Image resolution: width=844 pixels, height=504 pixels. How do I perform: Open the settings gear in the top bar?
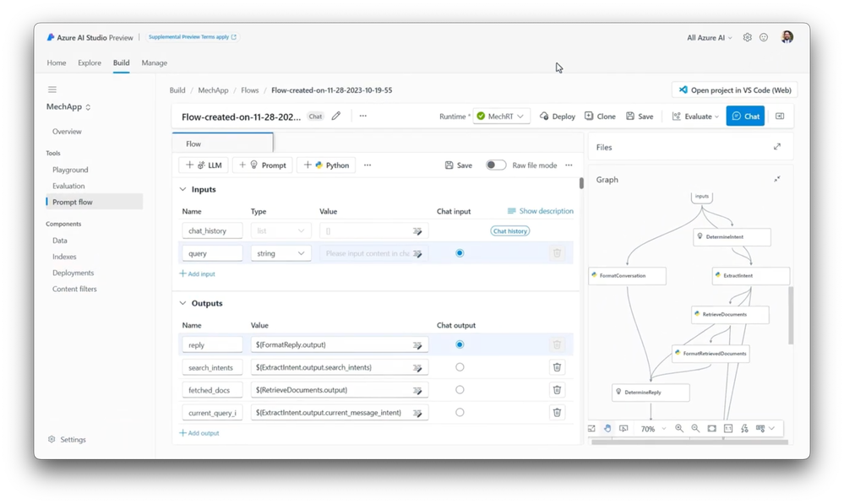point(747,37)
